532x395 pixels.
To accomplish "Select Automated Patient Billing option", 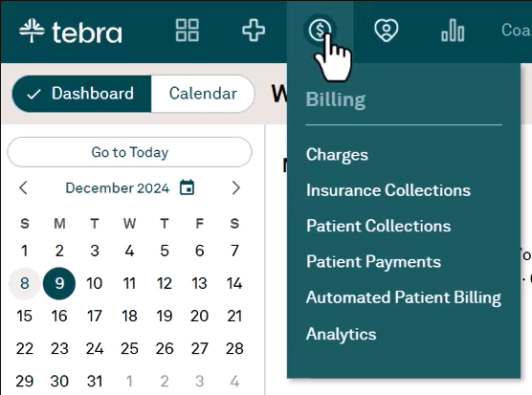I will coord(404,297).
